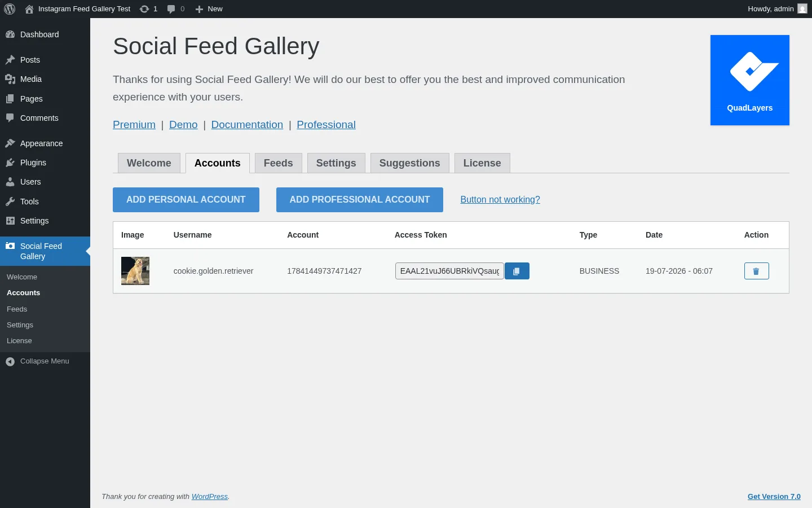
Task: Open the Accounts submenu item in sidebar
Action: coord(45,293)
